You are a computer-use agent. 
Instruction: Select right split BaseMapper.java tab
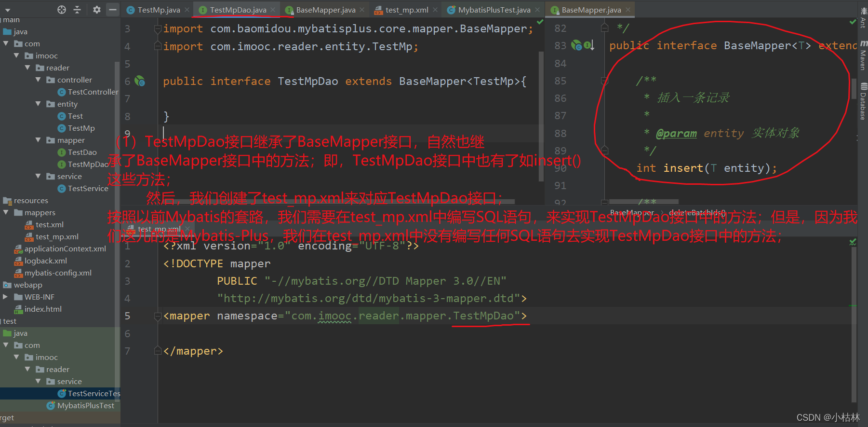click(x=591, y=10)
